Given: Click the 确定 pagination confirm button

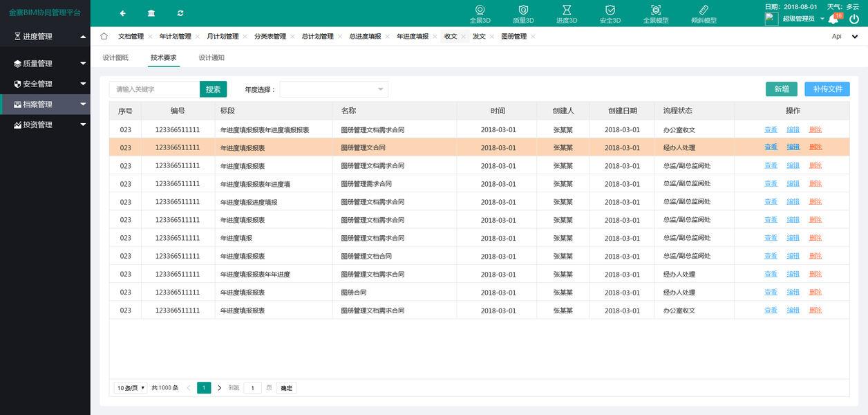Looking at the screenshot, I should (286, 388).
